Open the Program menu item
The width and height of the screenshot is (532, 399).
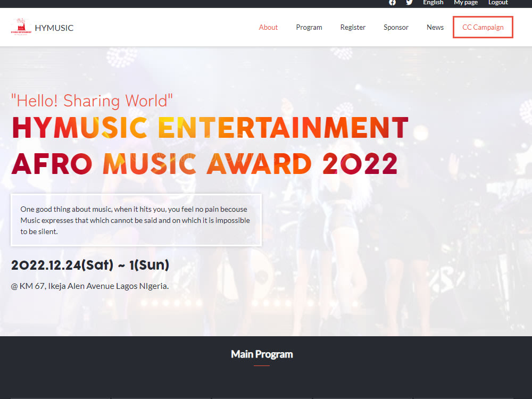[x=309, y=27]
